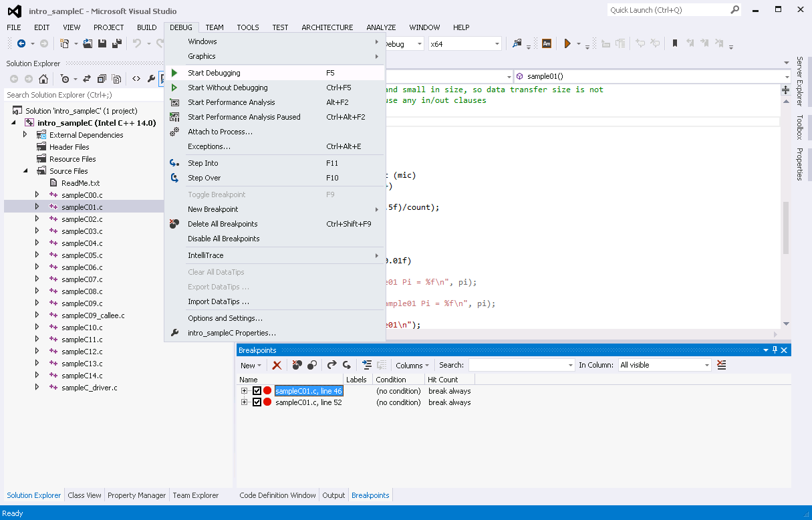Screen dimensions: 812x520
Task: Click Reset search criteria icon in Breakpoints
Action: pos(721,365)
